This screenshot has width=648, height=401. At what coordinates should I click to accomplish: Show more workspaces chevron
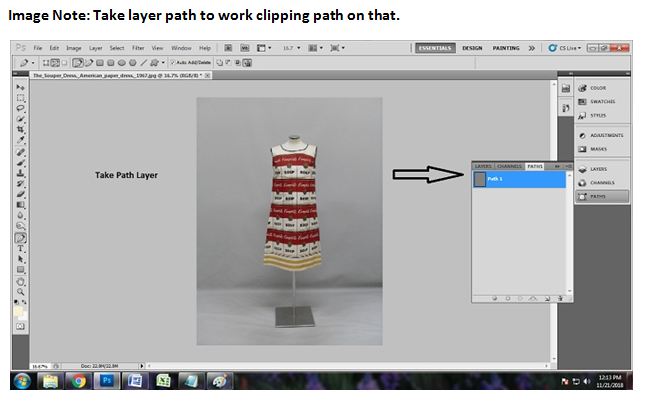(x=531, y=48)
